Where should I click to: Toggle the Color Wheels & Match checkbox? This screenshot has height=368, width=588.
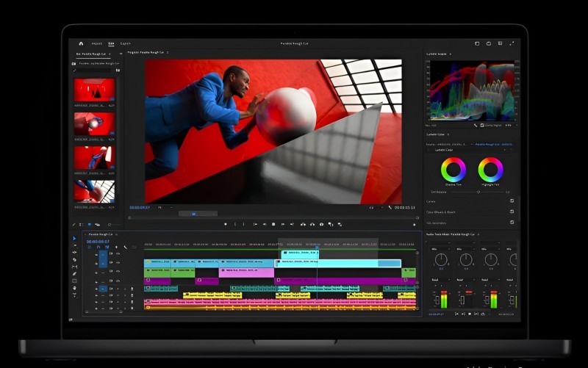512,212
